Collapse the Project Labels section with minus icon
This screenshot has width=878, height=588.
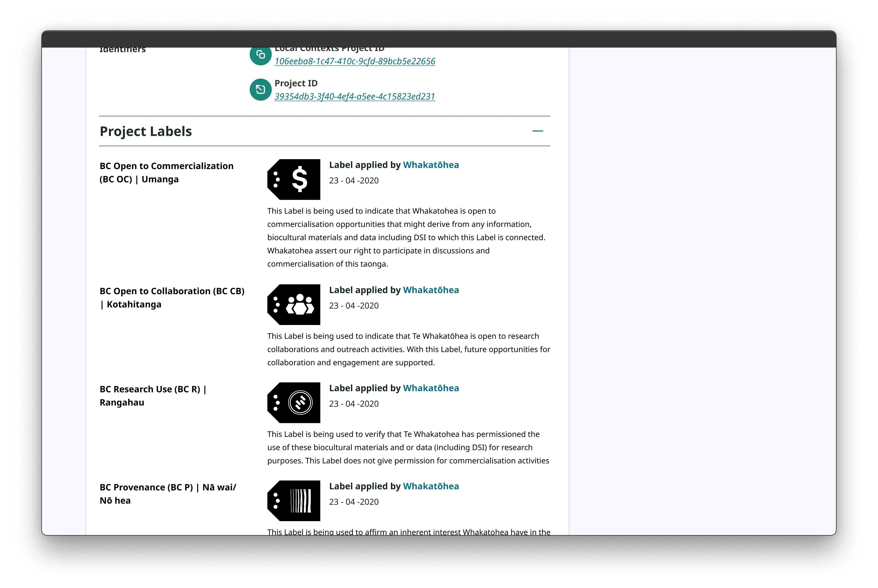coord(537,131)
